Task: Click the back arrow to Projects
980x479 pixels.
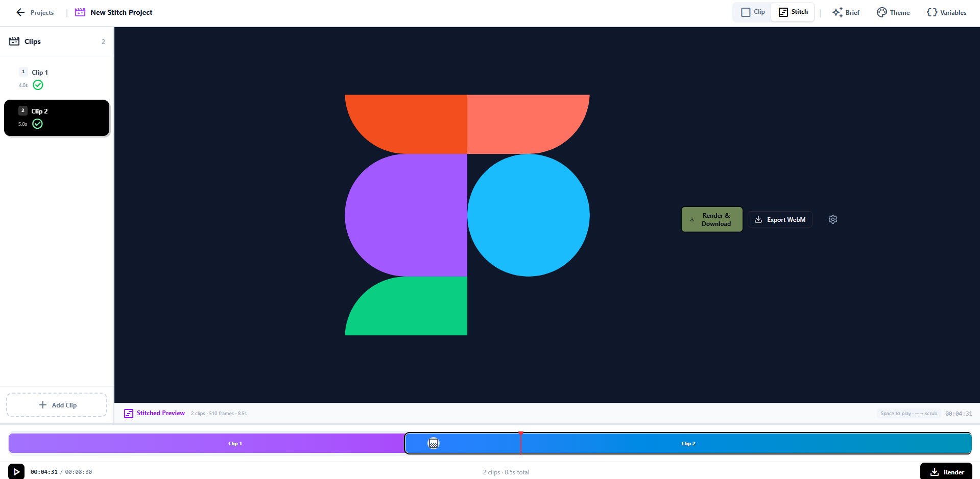Action: pyautogui.click(x=21, y=12)
